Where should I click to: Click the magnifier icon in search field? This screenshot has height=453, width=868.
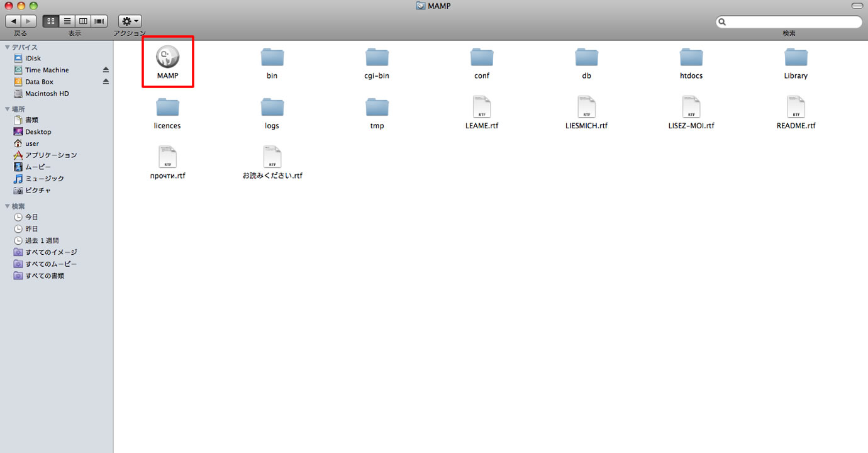[x=723, y=22]
